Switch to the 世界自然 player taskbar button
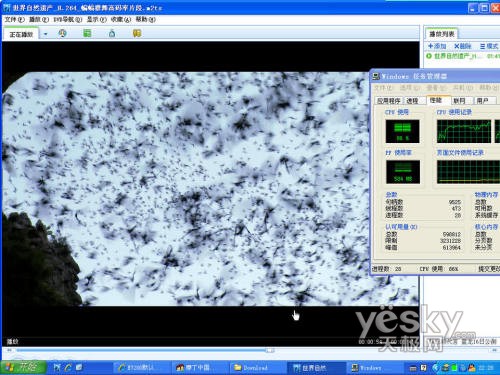Image resolution: width=500 pixels, height=375 pixels. tap(315, 368)
